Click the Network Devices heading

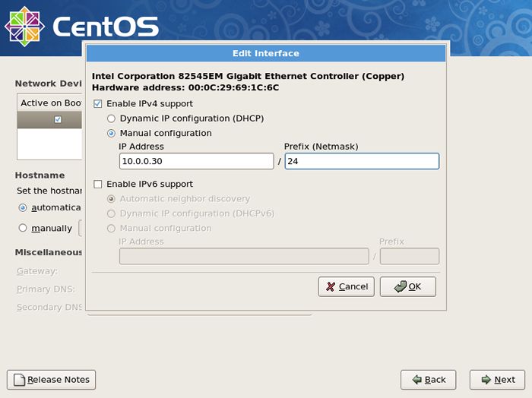[x=48, y=84]
